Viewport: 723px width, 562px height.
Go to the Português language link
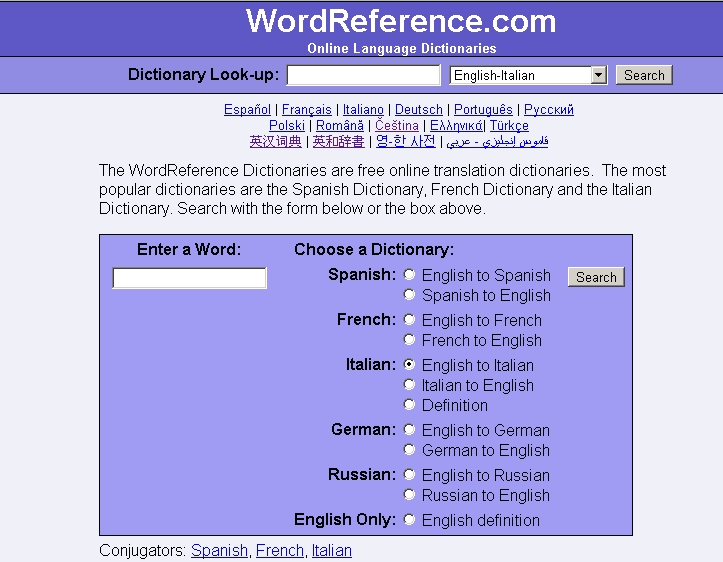click(x=483, y=110)
